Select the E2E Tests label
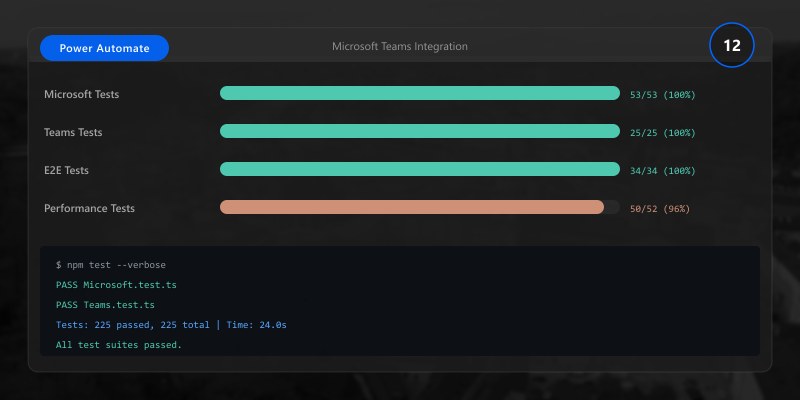The height and width of the screenshot is (400, 800). tap(66, 170)
